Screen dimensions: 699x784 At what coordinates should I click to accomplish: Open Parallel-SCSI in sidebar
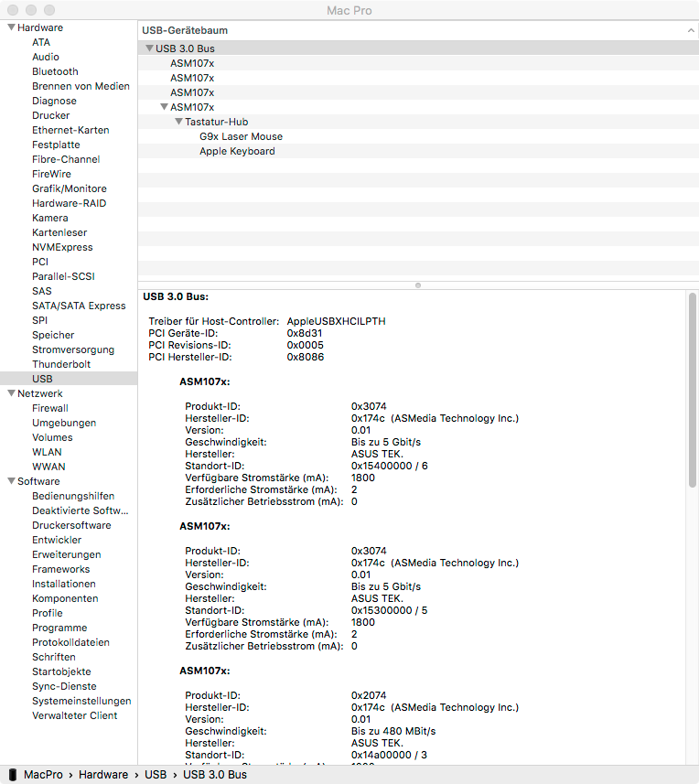point(63,276)
